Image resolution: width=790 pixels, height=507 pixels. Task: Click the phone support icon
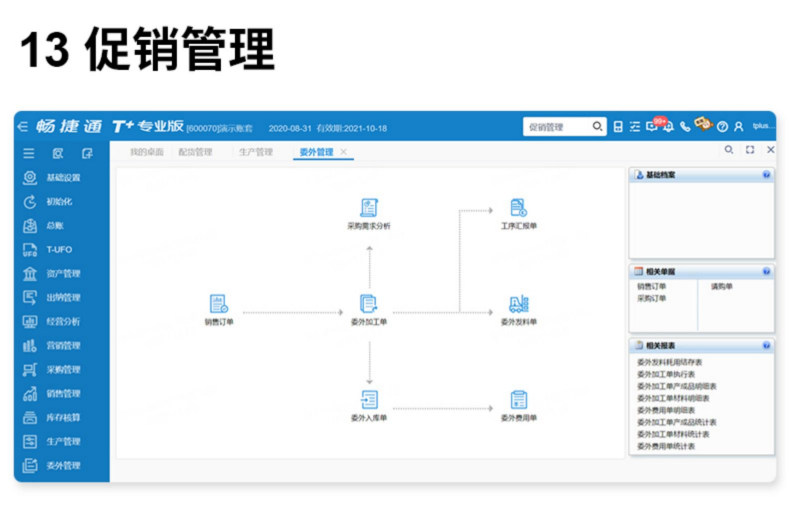(685, 126)
